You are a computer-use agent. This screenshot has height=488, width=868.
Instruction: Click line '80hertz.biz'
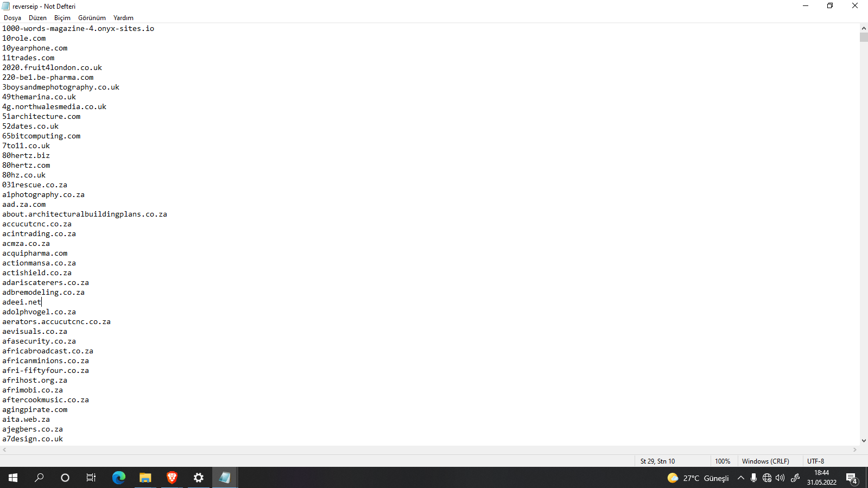[26, 156]
